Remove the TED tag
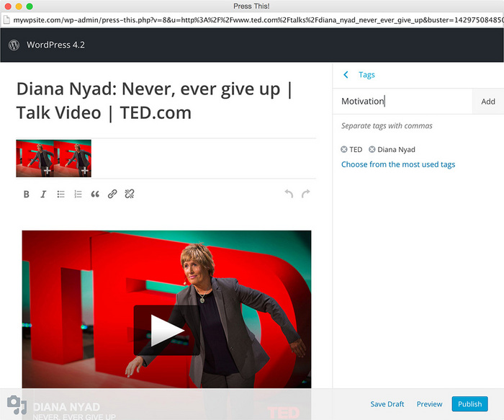 (x=344, y=150)
